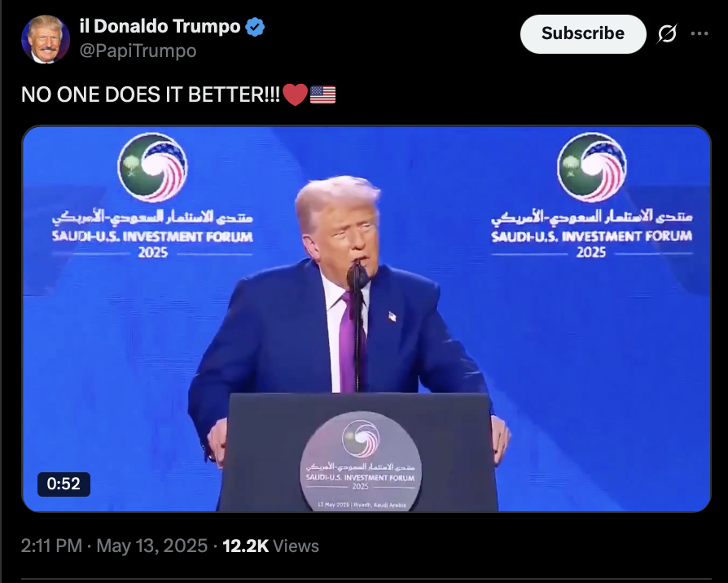Open the three-dot more options menu
Screen dimensions: 728x583
click(x=699, y=33)
